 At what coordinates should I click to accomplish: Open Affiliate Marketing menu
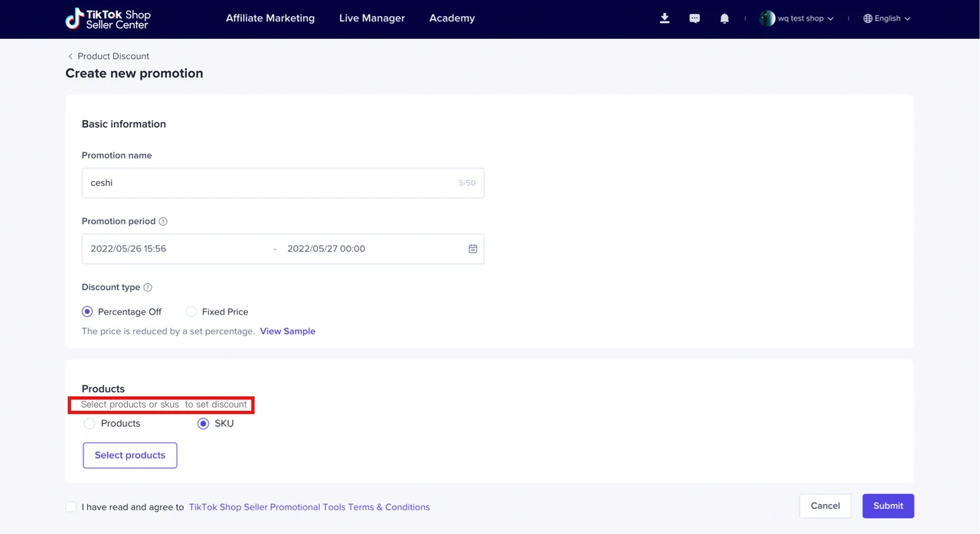[x=269, y=18]
